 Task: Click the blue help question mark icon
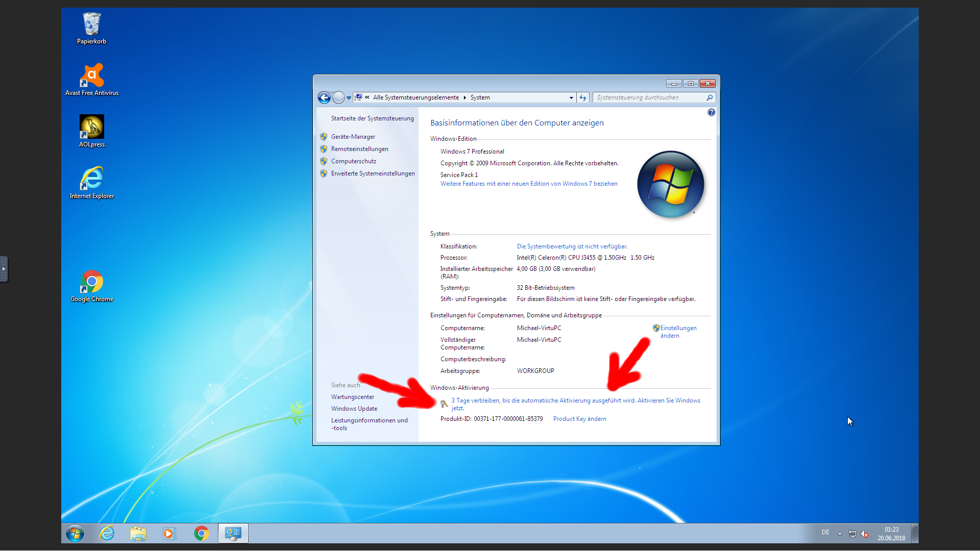711,112
